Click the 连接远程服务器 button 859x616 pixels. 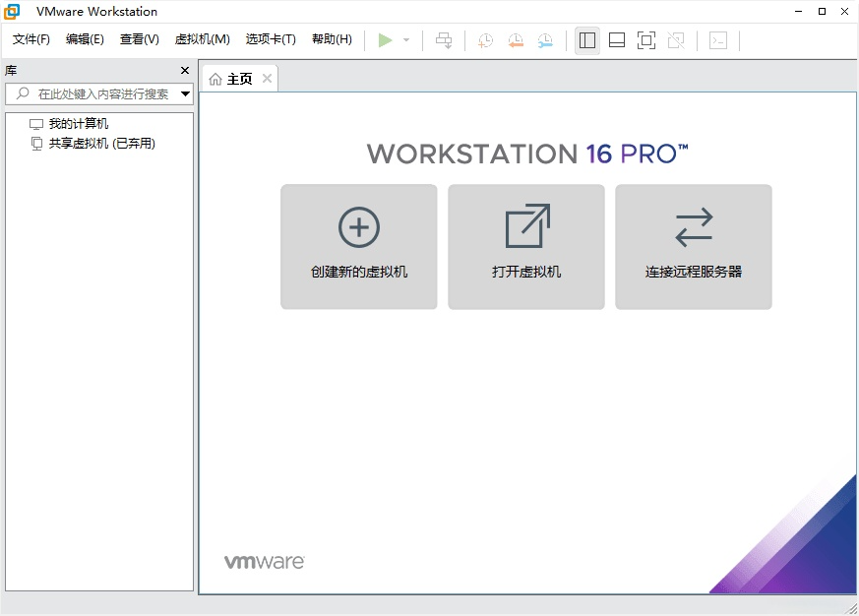(694, 247)
